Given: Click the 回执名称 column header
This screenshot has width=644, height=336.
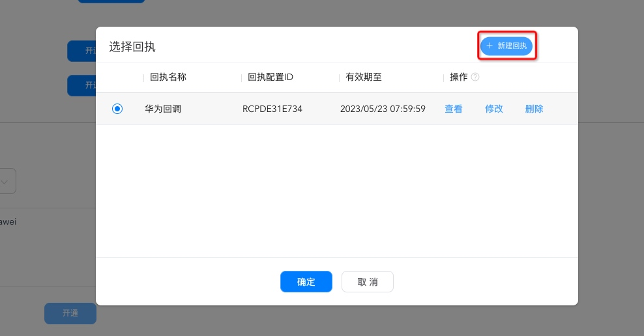Looking at the screenshot, I should [x=168, y=77].
